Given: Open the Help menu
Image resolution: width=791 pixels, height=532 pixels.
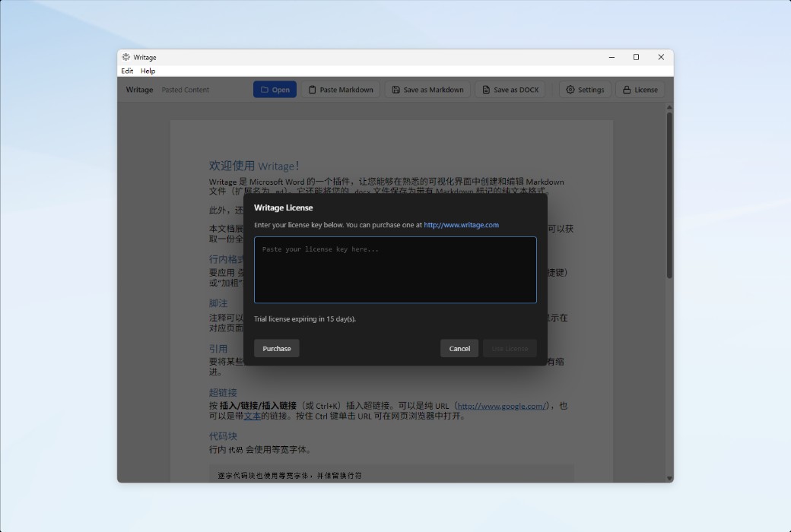Looking at the screenshot, I should pyautogui.click(x=147, y=71).
